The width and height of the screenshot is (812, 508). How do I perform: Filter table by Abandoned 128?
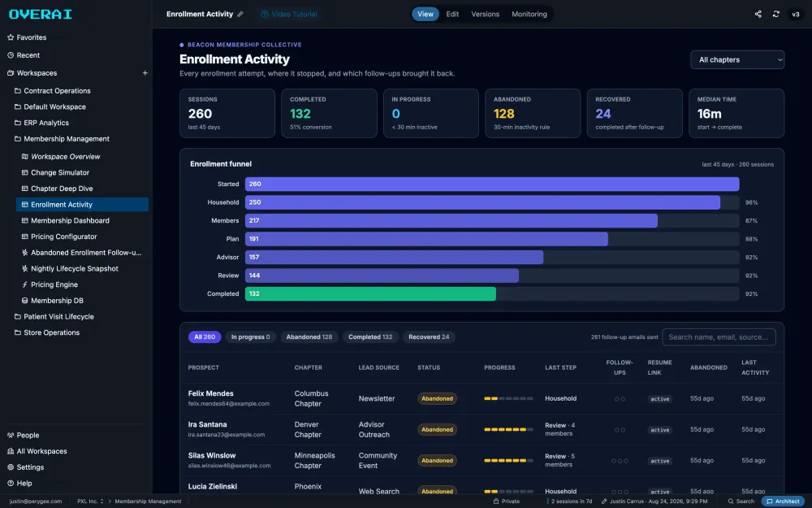[309, 337]
